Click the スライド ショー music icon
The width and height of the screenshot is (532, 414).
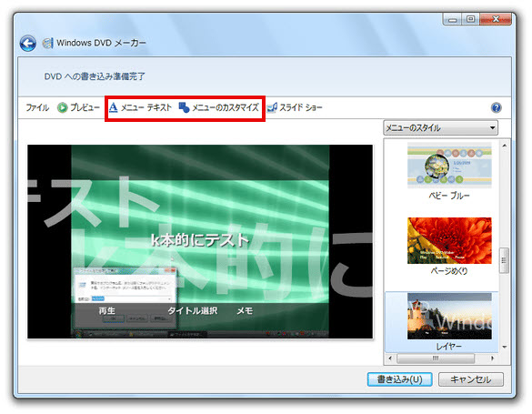tap(272, 107)
